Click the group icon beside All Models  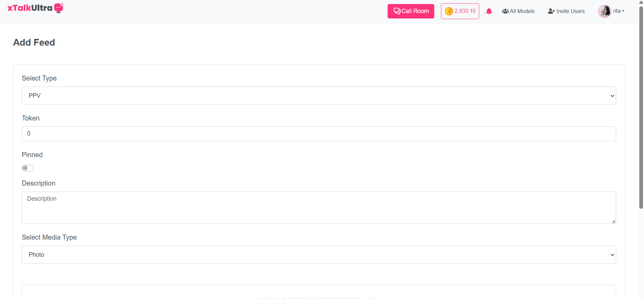[x=505, y=11]
